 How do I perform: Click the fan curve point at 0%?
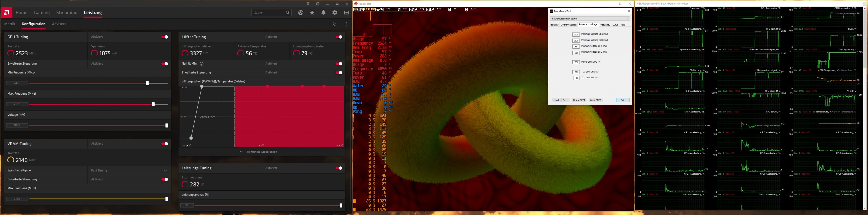(191, 138)
